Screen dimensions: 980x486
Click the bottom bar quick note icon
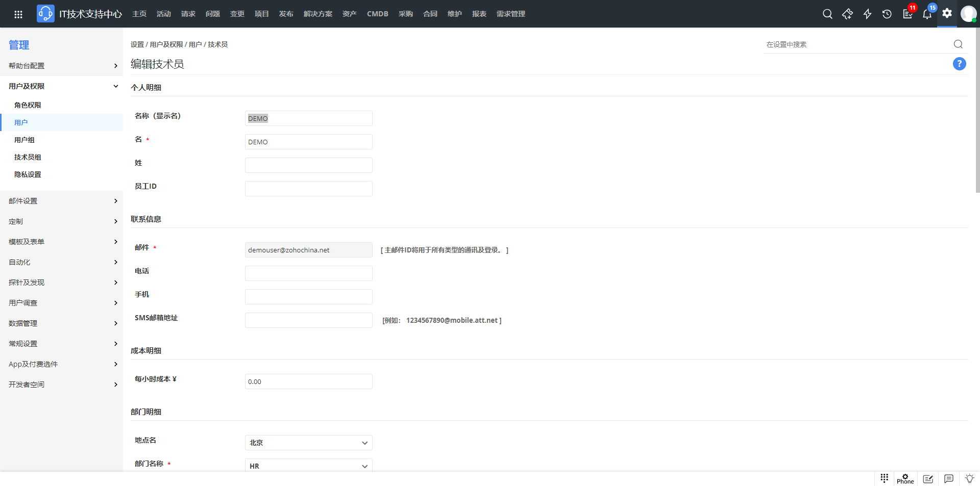[928, 479]
